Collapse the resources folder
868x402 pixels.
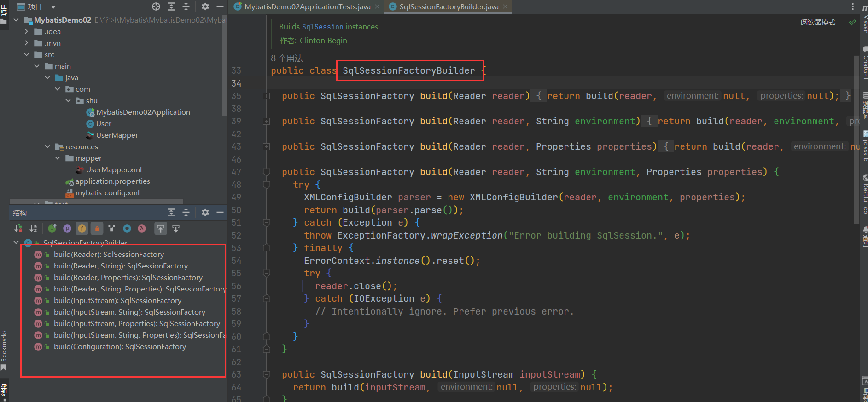click(x=47, y=146)
